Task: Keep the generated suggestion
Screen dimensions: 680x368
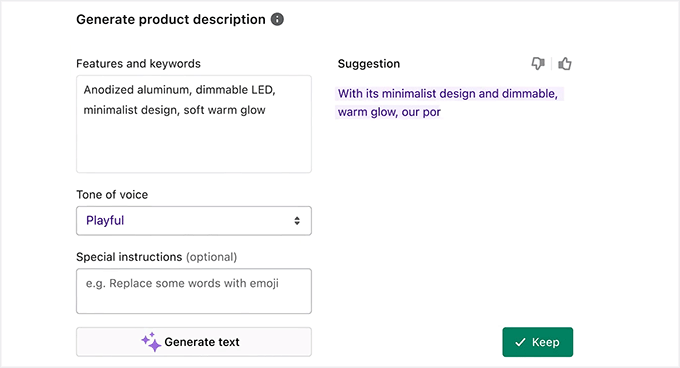Action: pos(538,342)
